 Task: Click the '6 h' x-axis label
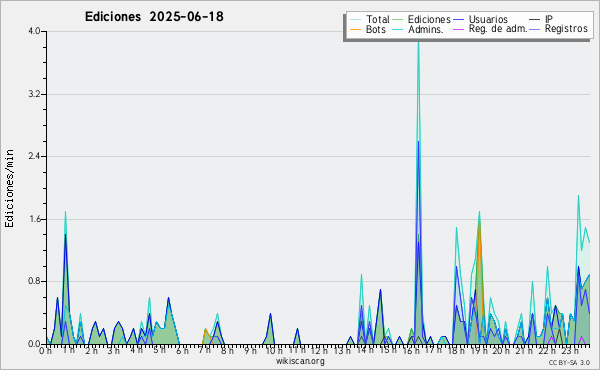click(x=182, y=351)
